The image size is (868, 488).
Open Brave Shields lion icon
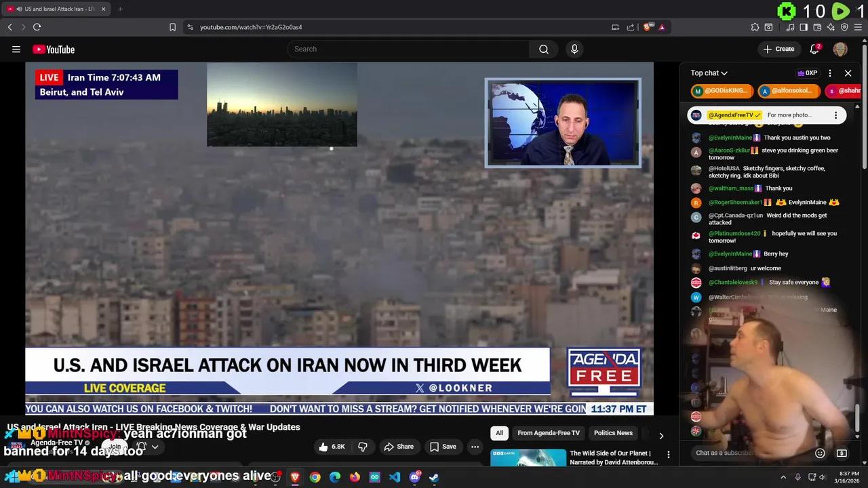648,27
